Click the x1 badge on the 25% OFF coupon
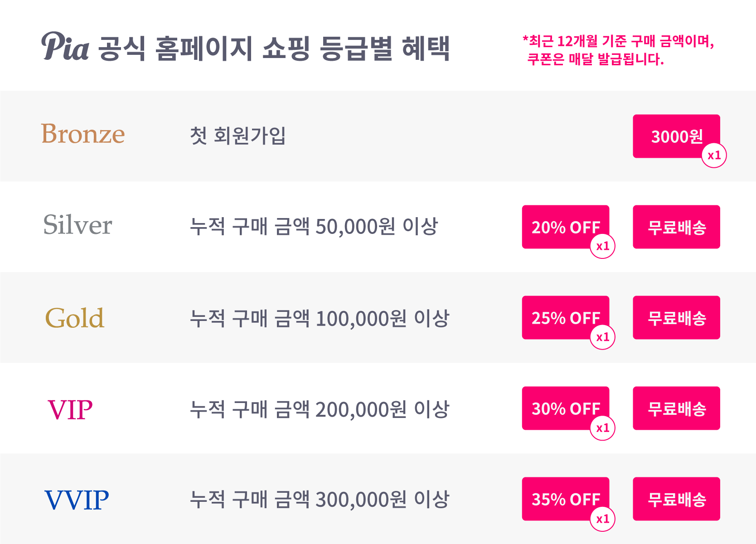 pyautogui.click(x=602, y=337)
